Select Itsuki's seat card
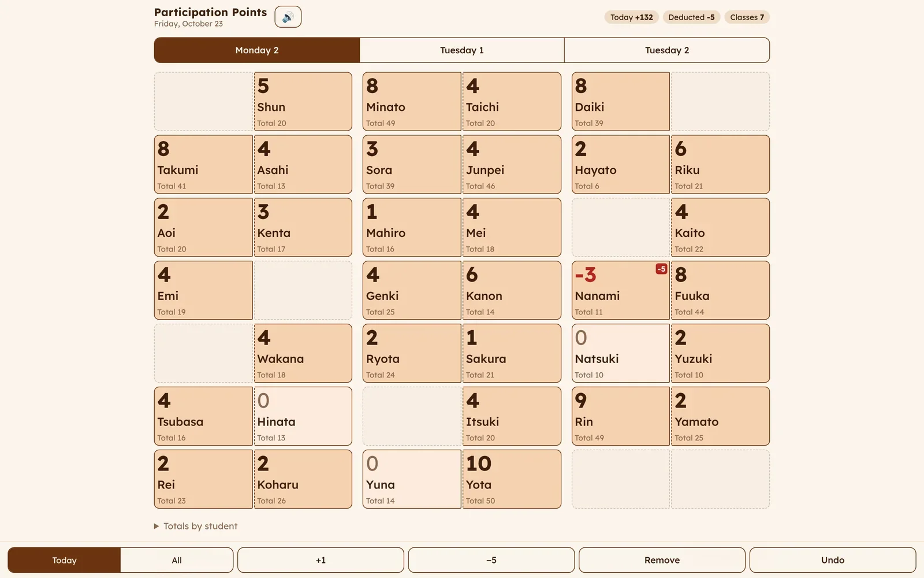924x578 pixels. (512, 416)
